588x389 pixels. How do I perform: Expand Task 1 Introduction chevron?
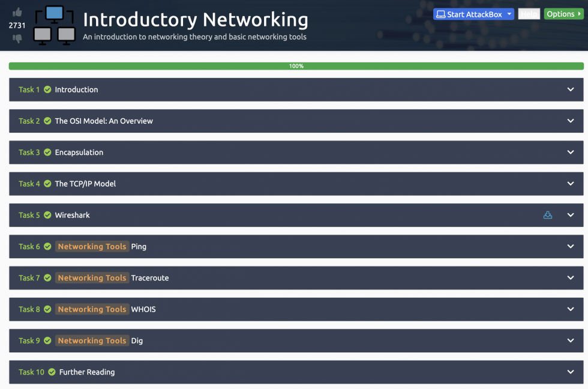(571, 89)
